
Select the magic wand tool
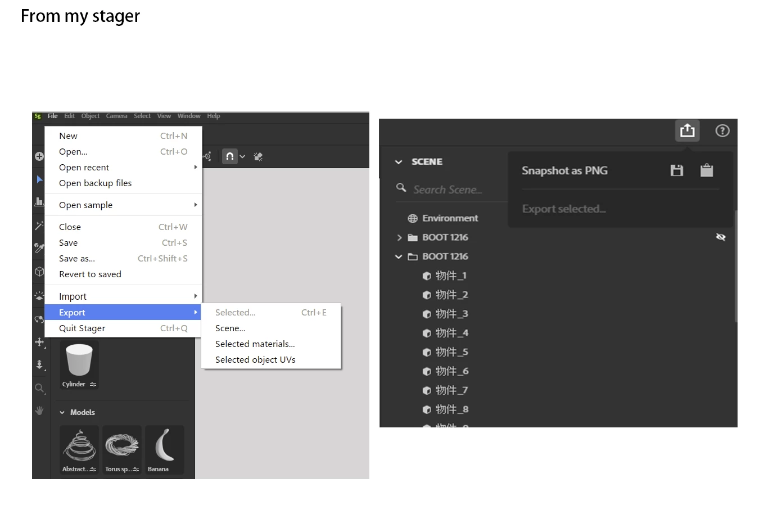click(x=39, y=226)
